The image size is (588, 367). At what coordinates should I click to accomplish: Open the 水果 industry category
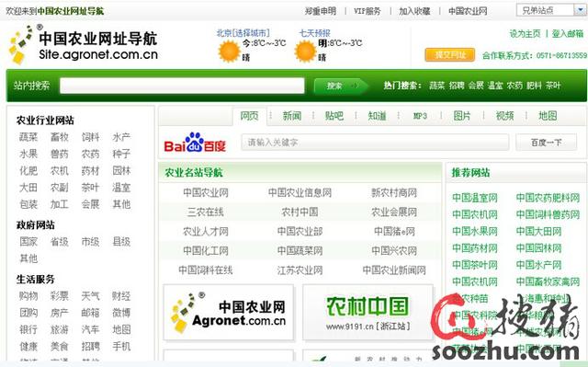coord(28,154)
